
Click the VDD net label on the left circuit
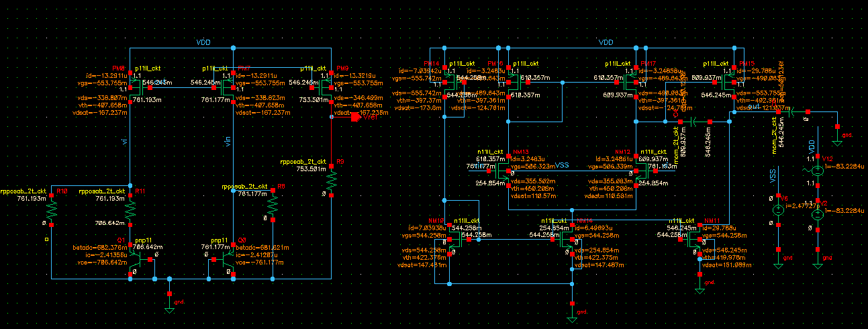pos(203,42)
